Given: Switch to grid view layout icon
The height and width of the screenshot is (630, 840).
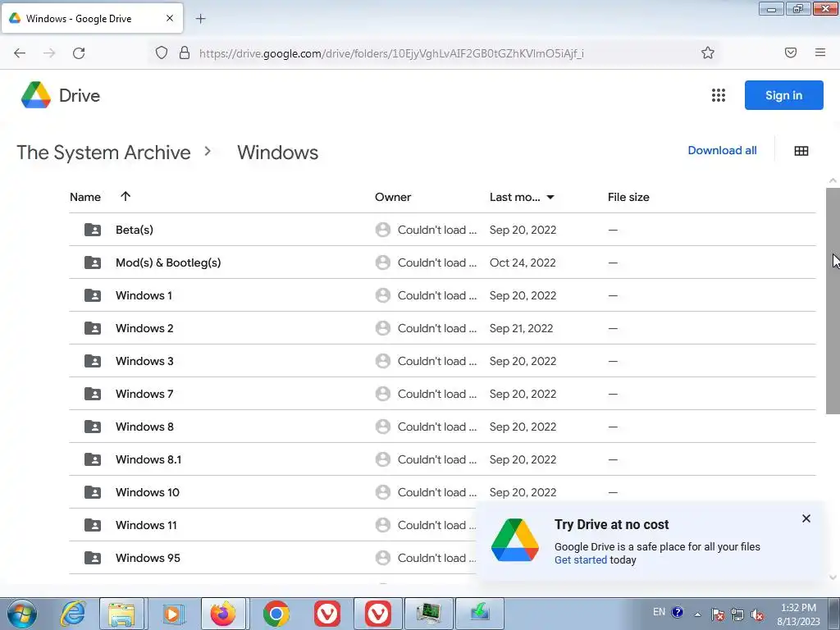Looking at the screenshot, I should [801, 151].
